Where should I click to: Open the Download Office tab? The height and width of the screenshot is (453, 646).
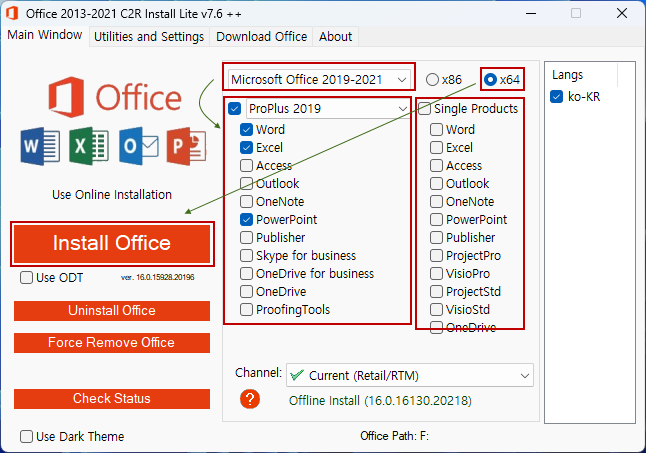[261, 37]
